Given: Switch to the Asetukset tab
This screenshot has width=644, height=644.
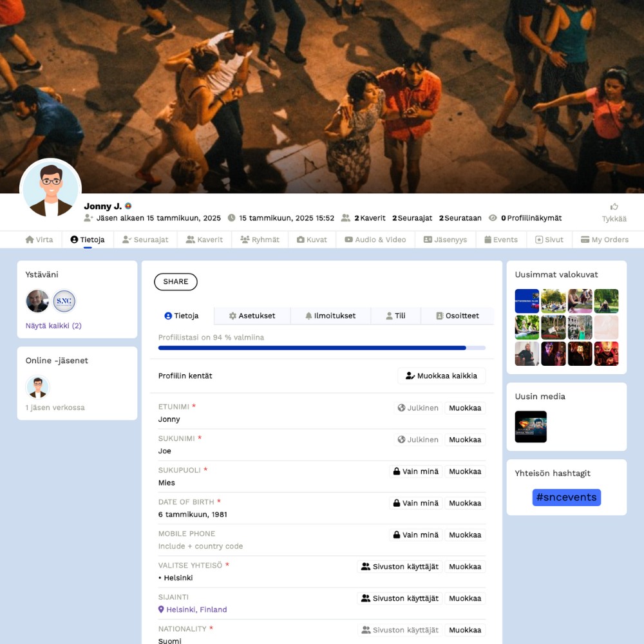Looking at the screenshot, I should [252, 316].
